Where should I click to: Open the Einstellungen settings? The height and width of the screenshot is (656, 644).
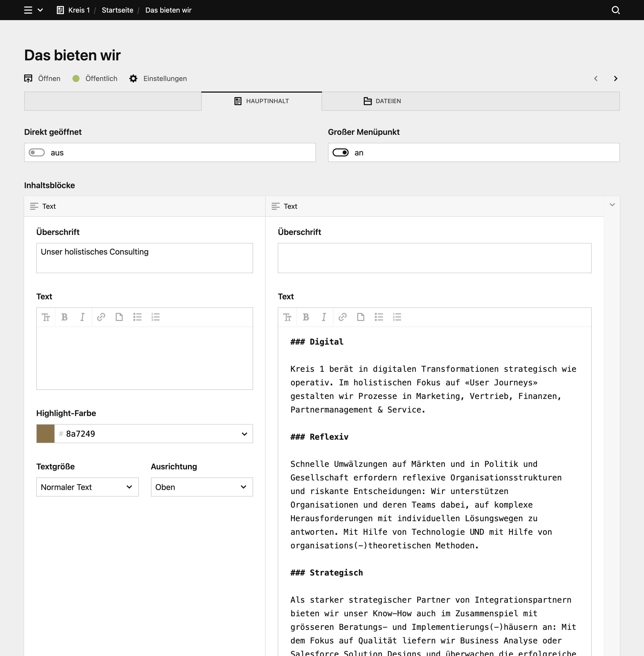click(158, 78)
